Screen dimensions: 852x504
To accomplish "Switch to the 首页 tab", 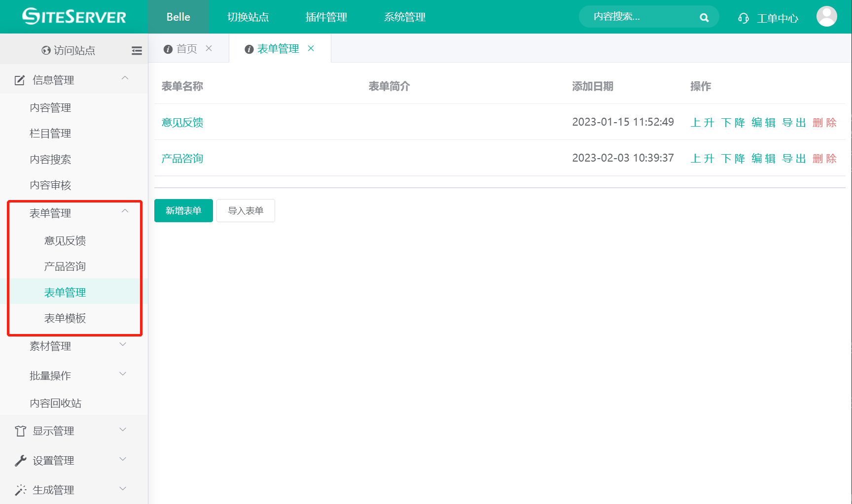I will (187, 48).
